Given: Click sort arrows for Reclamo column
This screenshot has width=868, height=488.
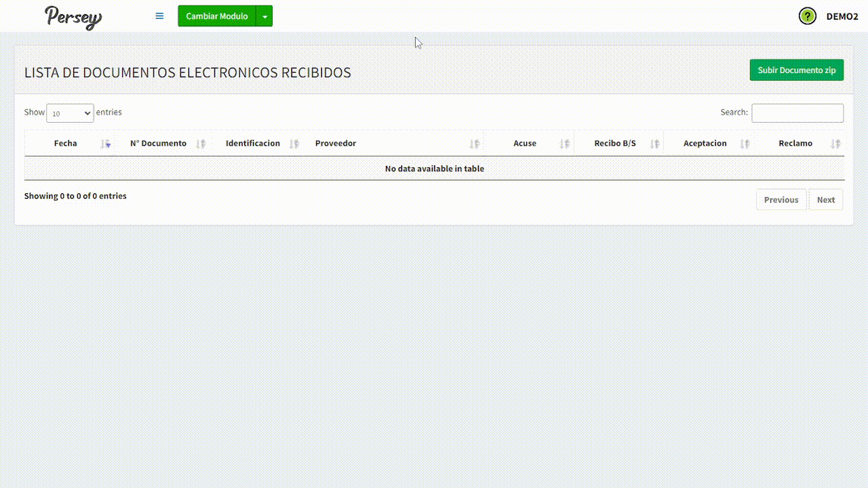Looking at the screenshot, I should (x=835, y=144).
